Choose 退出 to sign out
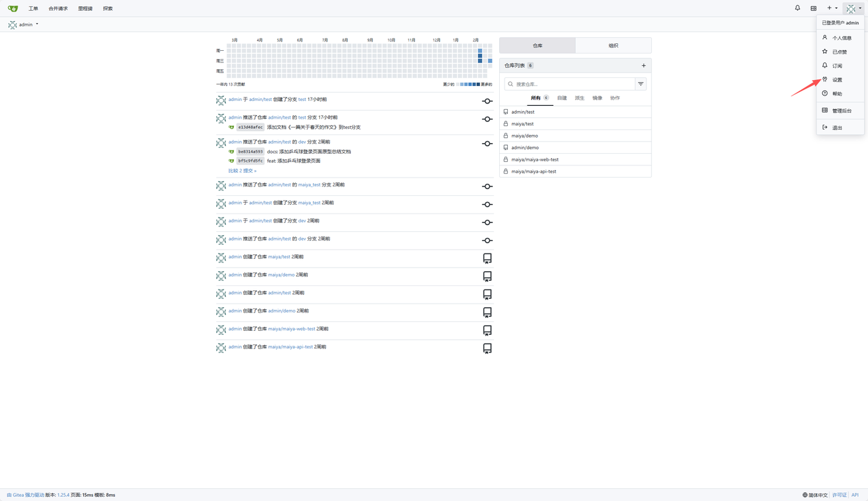The width and height of the screenshot is (868, 501). (x=841, y=127)
